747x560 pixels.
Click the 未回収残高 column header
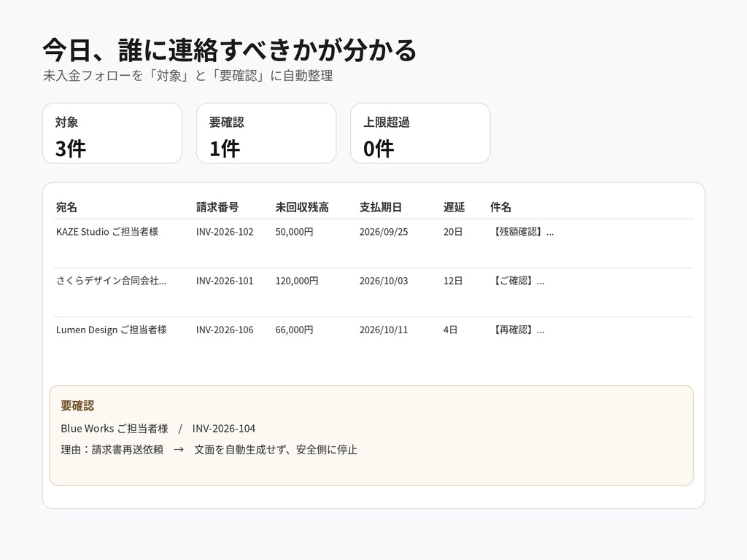click(x=302, y=207)
